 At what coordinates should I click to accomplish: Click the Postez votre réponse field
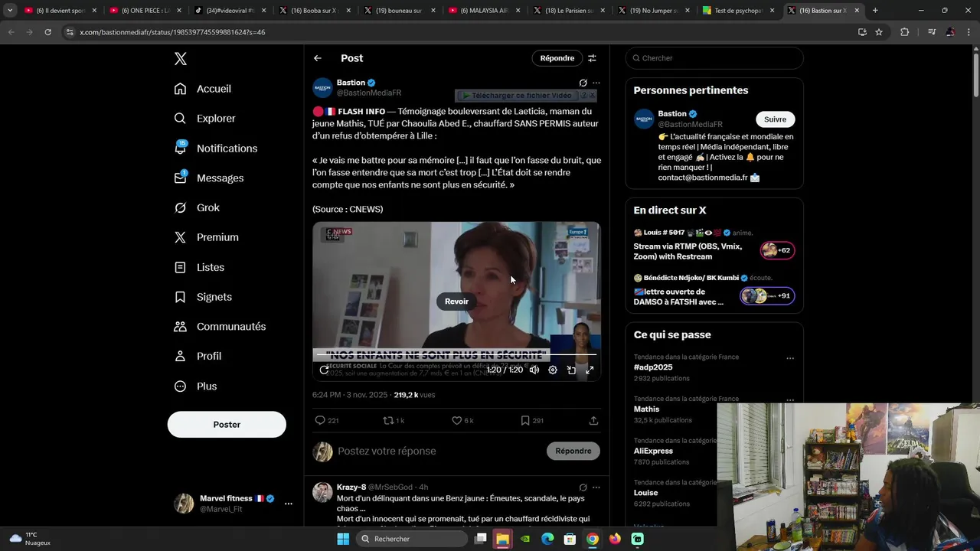click(438, 452)
